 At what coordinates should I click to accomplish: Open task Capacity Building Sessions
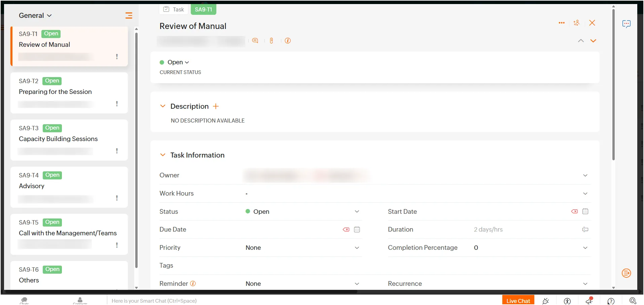pyautogui.click(x=69, y=140)
